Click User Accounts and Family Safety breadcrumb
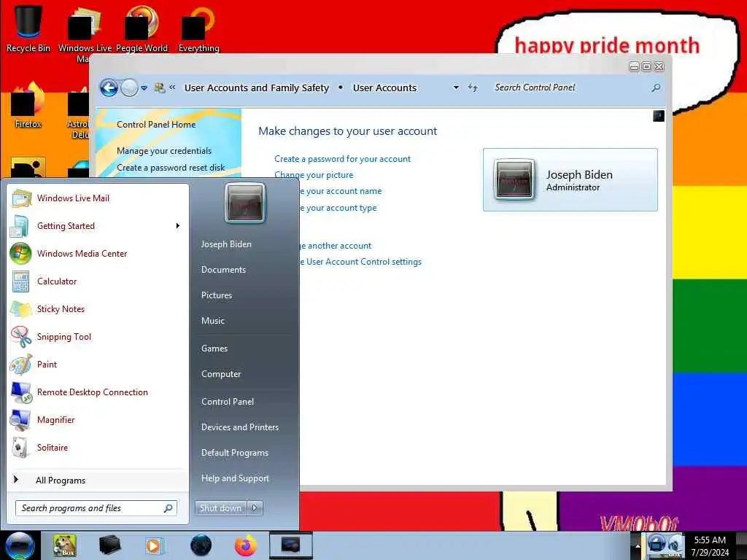 pyautogui.click(x=257, y=87)
